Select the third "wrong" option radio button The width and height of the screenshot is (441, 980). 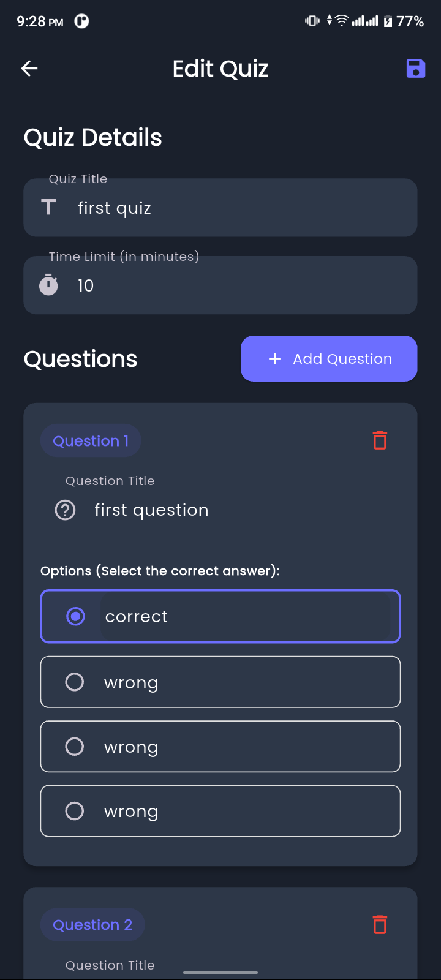[75, 811]
